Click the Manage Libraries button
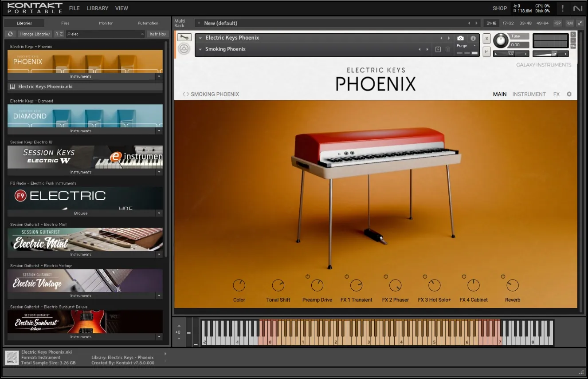Viewport: 588px width, 379px height. coord(34,34)
